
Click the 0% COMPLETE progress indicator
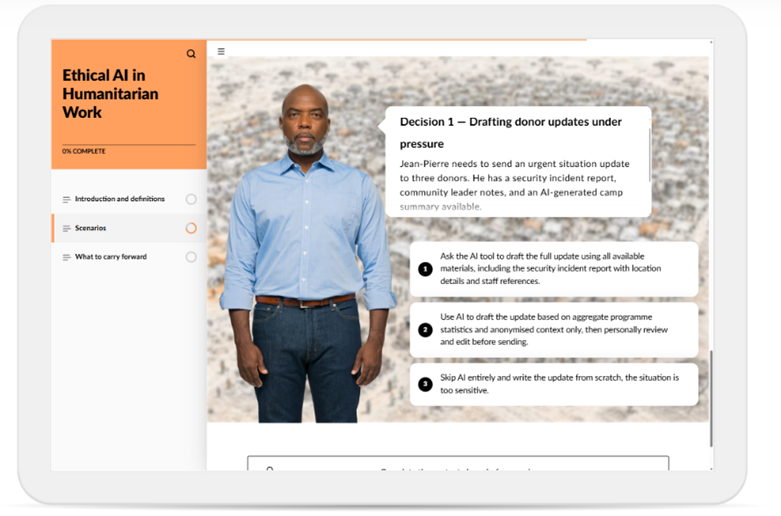(x=84, y=151)
